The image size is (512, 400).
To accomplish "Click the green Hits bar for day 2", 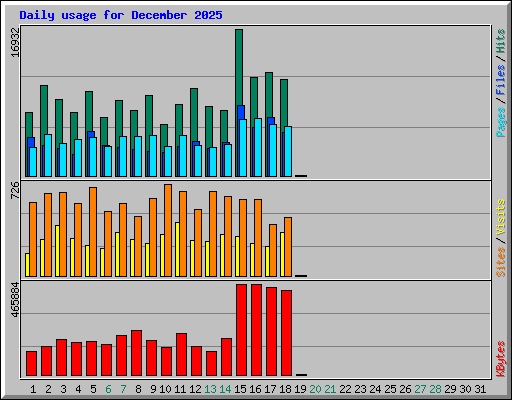I will click(44, 110).
